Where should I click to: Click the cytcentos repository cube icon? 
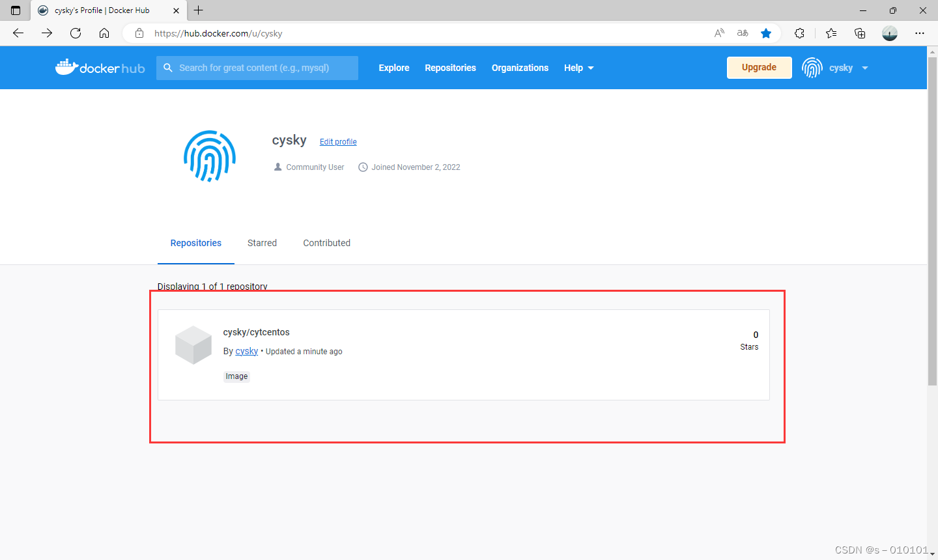(193, 345)
